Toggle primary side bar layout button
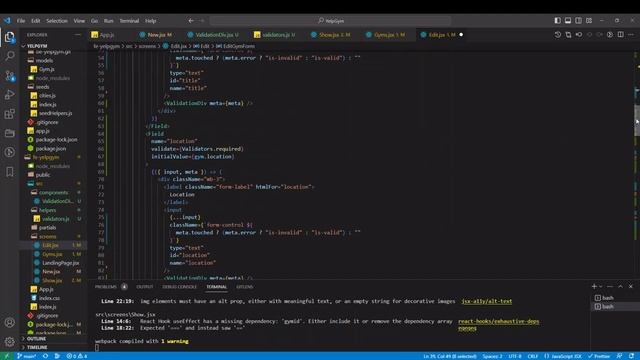 click(558, 20)
